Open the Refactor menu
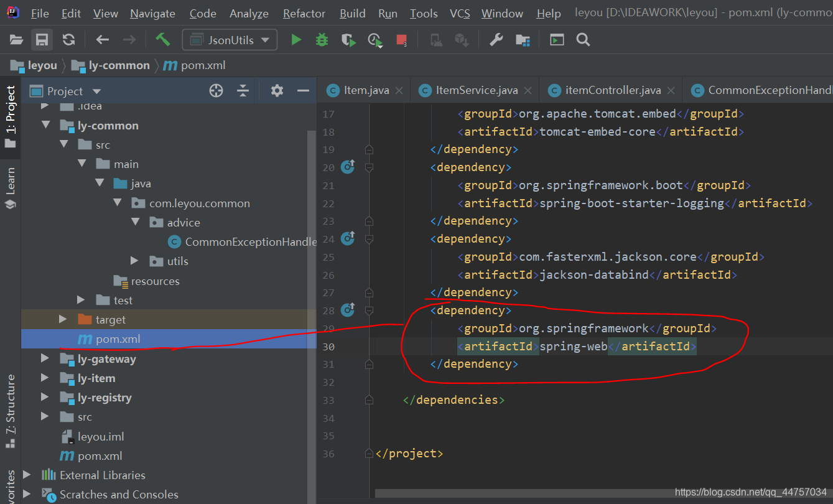This screenshot has height=504, width=833. point(304,13)
